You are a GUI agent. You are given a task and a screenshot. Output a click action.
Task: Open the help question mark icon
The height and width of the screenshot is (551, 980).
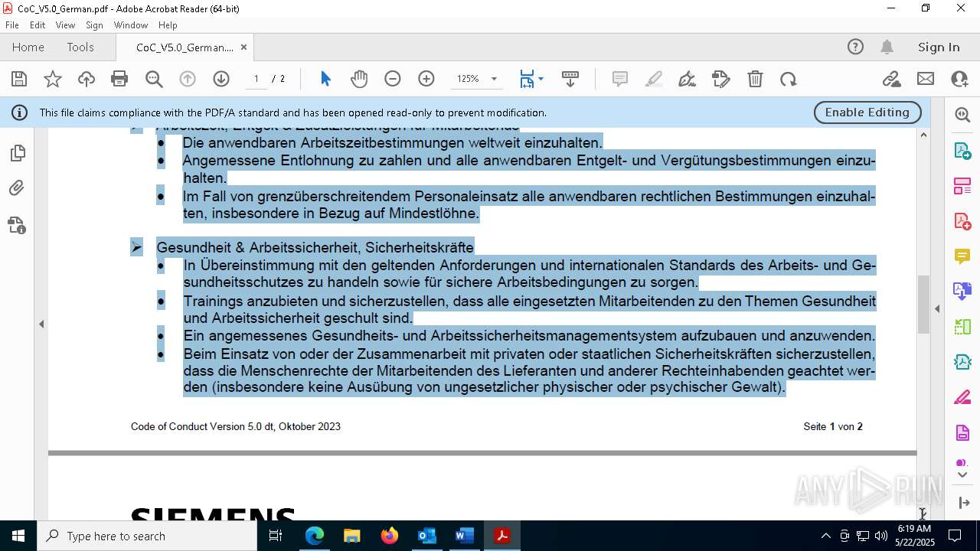(855, 47)
